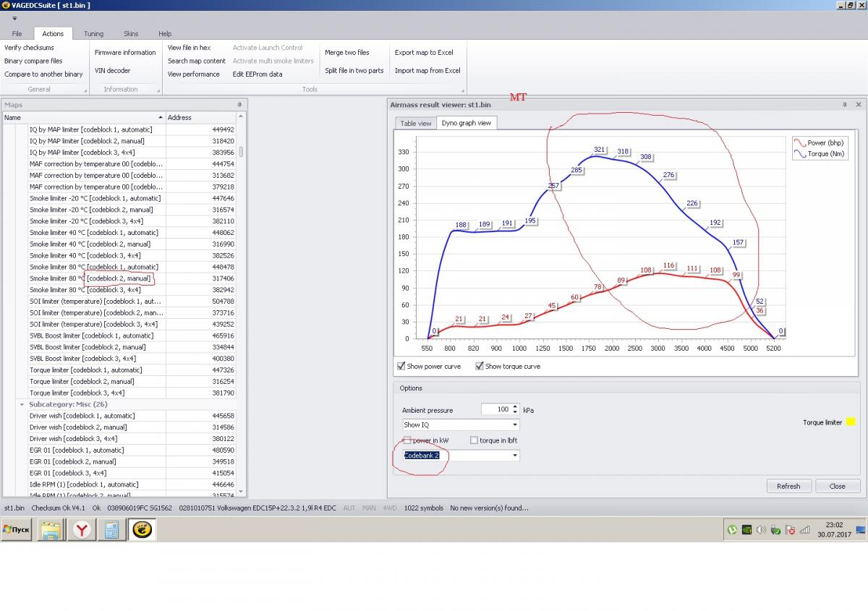Viewport: 868px width, 611px height.
Task: Click the volume speaker tray icon
Action: point(761,530)
